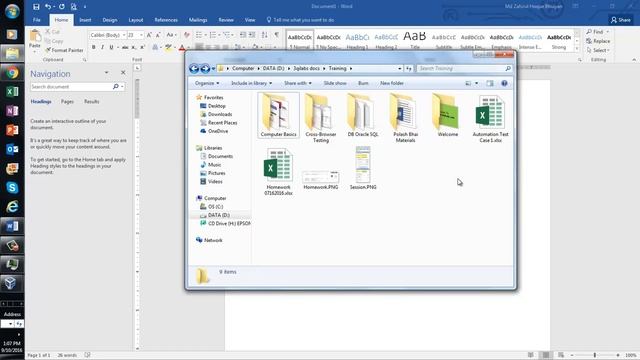Screen dimensions: 640x360
Task: Click the Forward arrow in Explorer window
Action: coord(205,69)
